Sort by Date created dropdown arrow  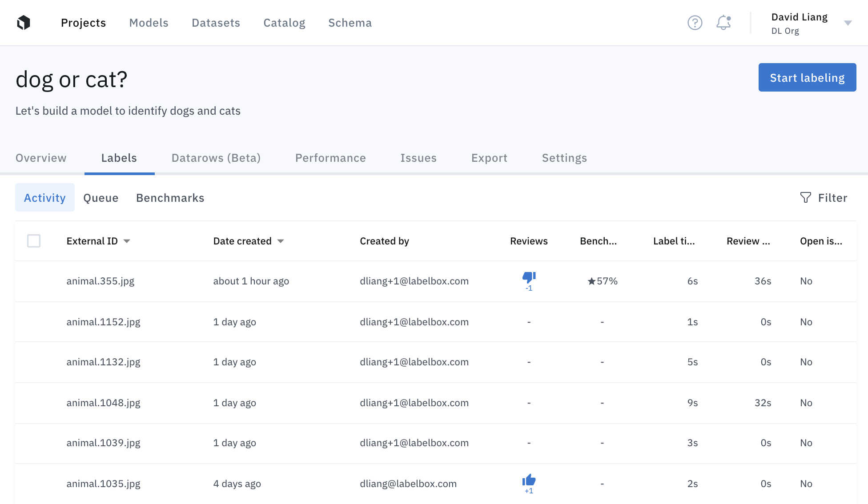[281, 241]
